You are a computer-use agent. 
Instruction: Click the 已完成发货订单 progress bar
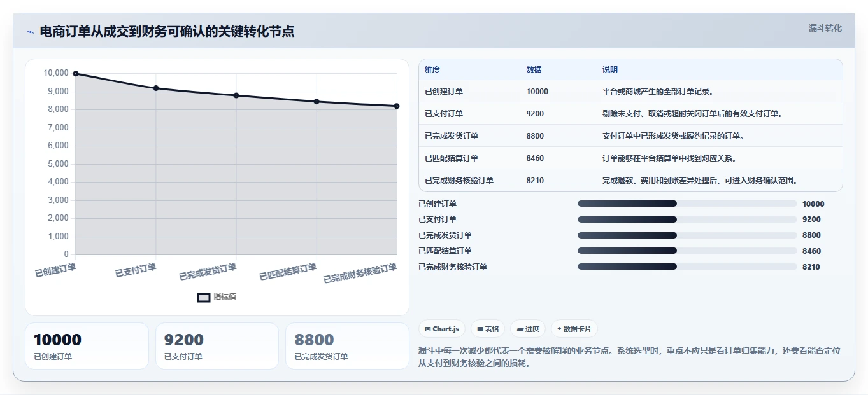(687, 235)
